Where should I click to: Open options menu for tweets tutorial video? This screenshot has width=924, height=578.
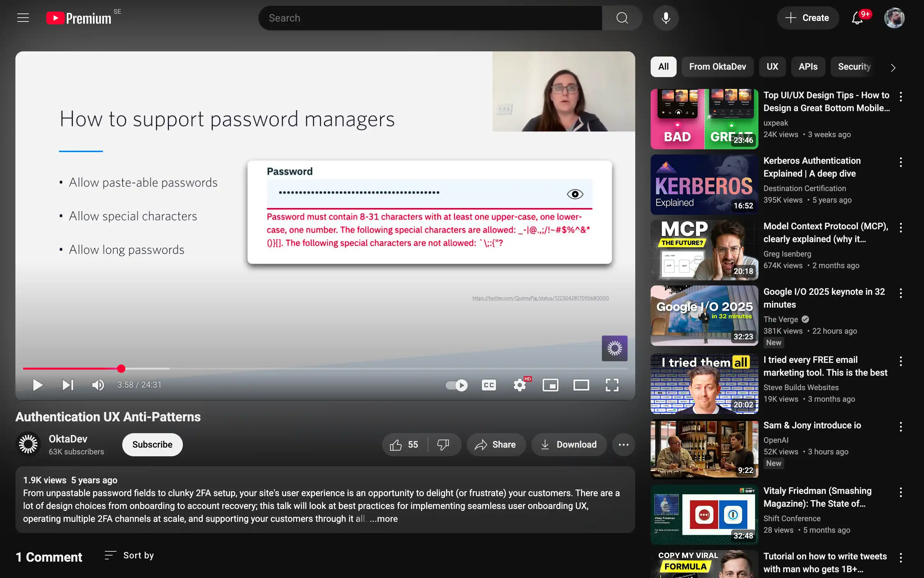pos(901,558)
